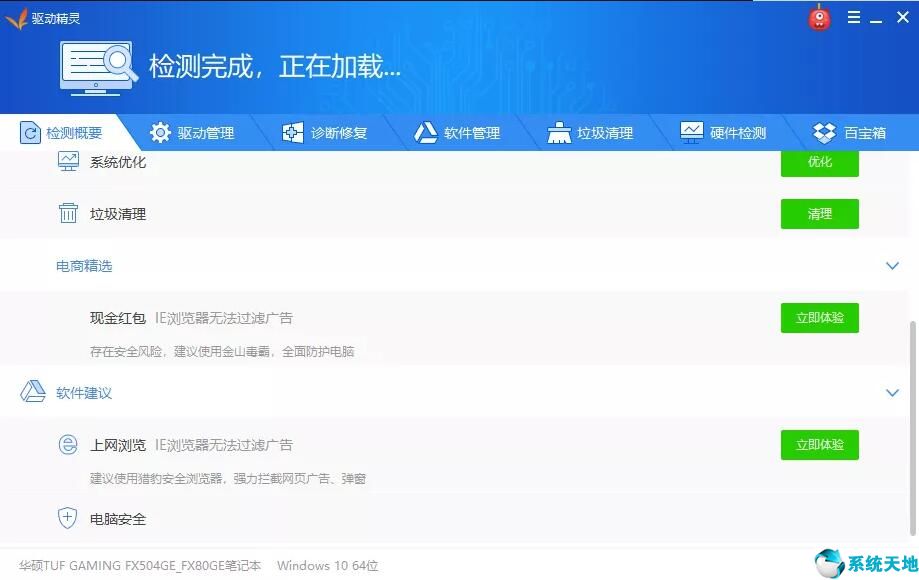919x580 pixels.
Task: Click 立即体验 for 现金红包
Action: [x=819, y=318]
